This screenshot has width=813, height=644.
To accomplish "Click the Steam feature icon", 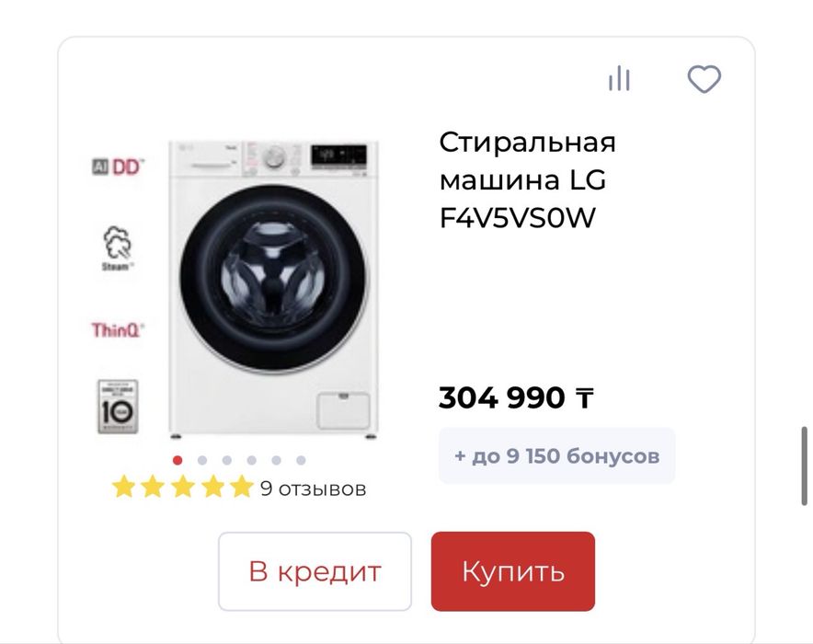I will coord(118,247).
